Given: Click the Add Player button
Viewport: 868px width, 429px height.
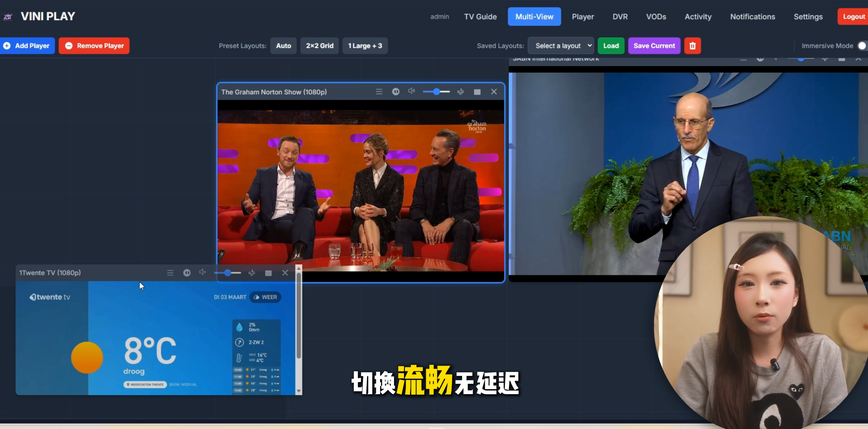Looking at the screenshot, I should [x=27, y=46].
